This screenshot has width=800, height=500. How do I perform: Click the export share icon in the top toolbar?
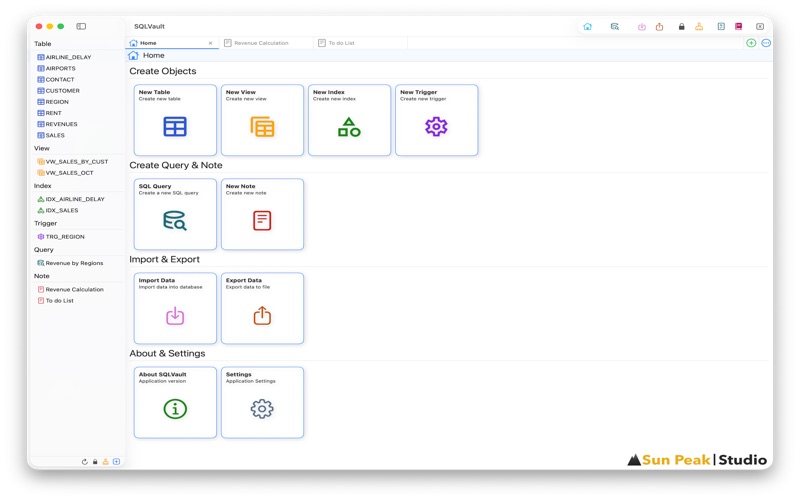pyautogui.click(x=660, y=27)
